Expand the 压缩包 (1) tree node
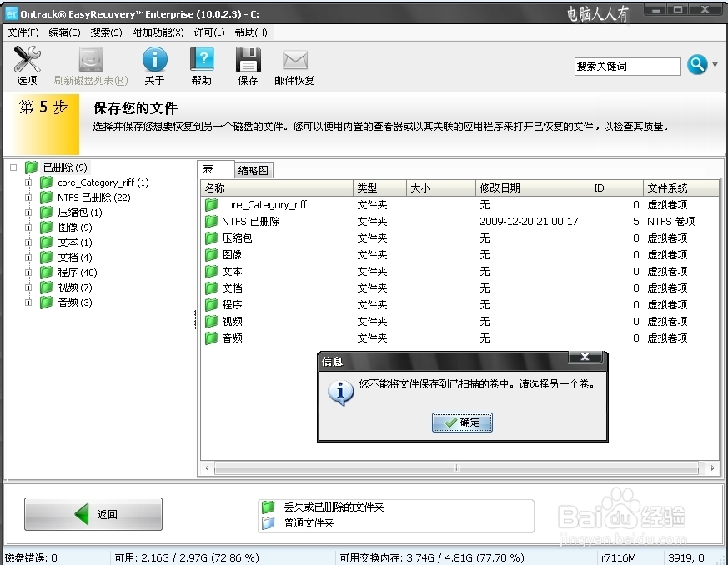The height and width of the screenshot is (565, 728). click(29, 212)
